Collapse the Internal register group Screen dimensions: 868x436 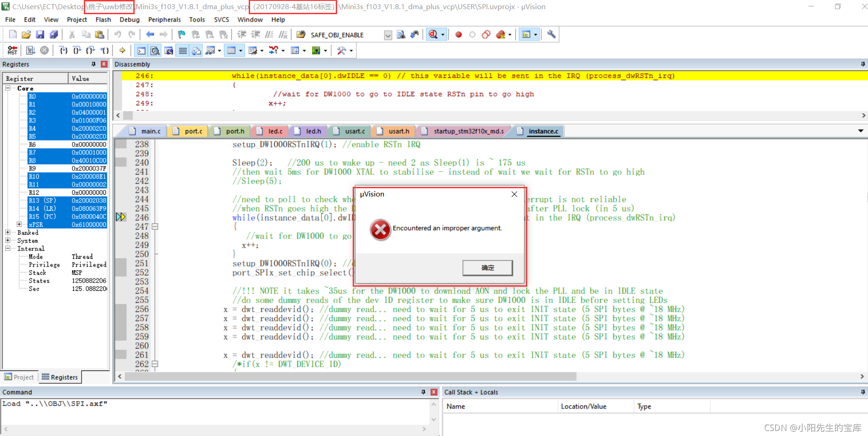tap(8, 248)
